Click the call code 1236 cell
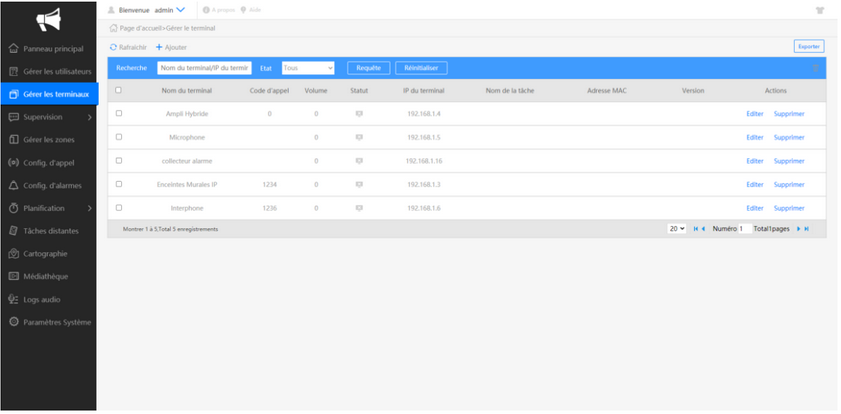 (269, 208)
